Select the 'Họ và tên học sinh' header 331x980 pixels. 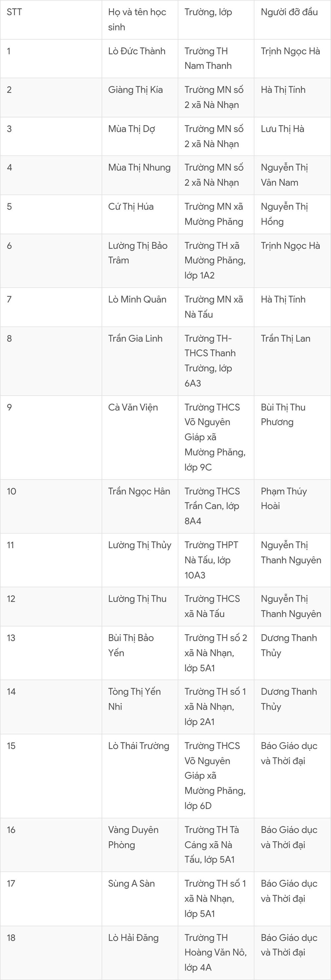(x=137, y=20)
